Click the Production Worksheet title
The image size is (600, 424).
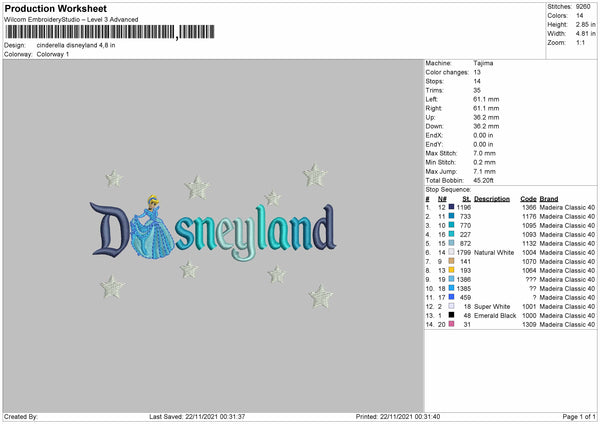pos(55,8)
